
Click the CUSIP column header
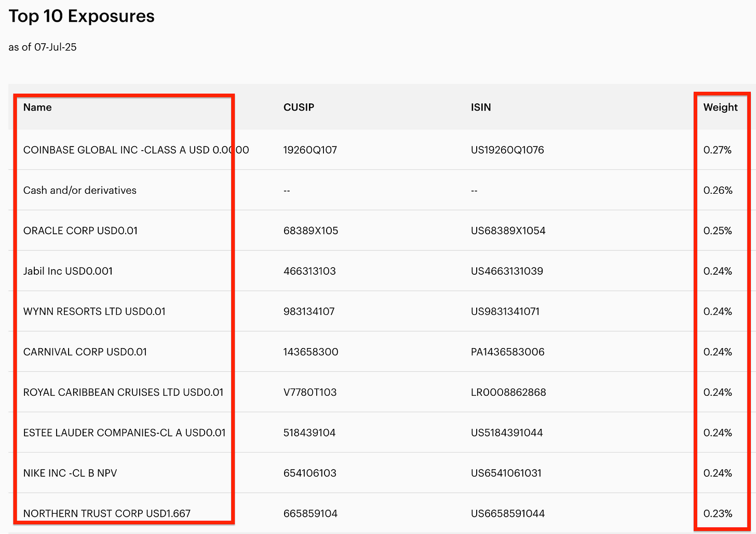(x=299, y=107)
